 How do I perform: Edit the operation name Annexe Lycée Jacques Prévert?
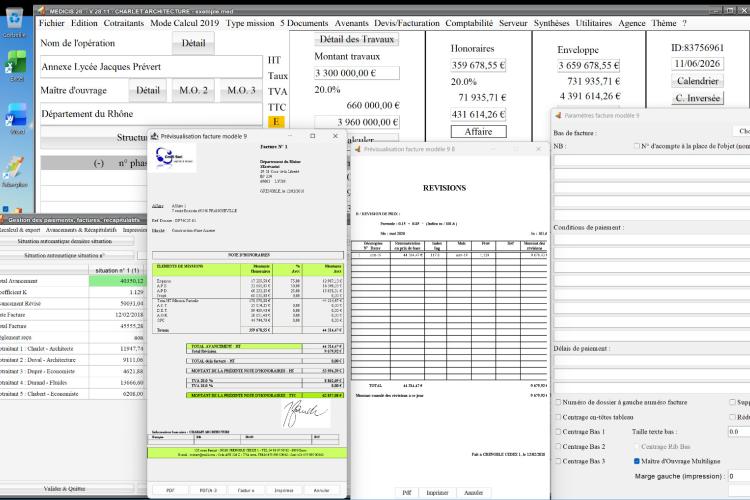click(151, 67)
